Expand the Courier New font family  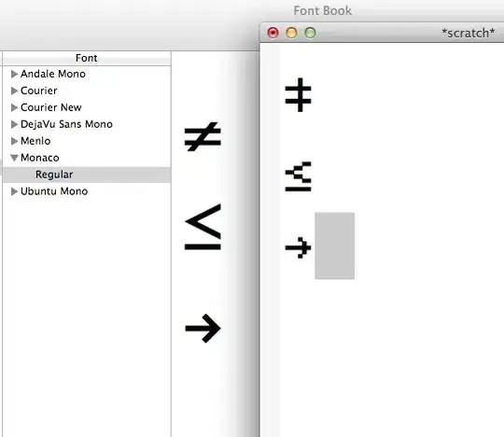(14, 107)
